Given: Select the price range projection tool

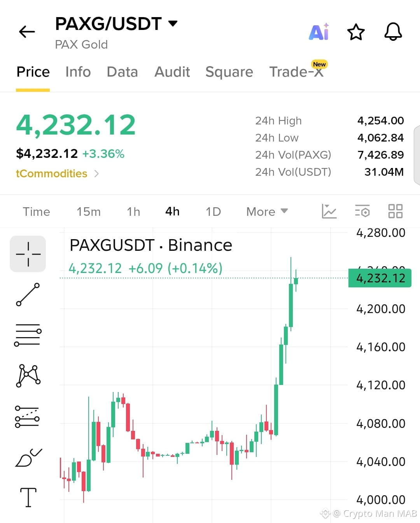Looking at the screenshot, I should click(27, 417).
